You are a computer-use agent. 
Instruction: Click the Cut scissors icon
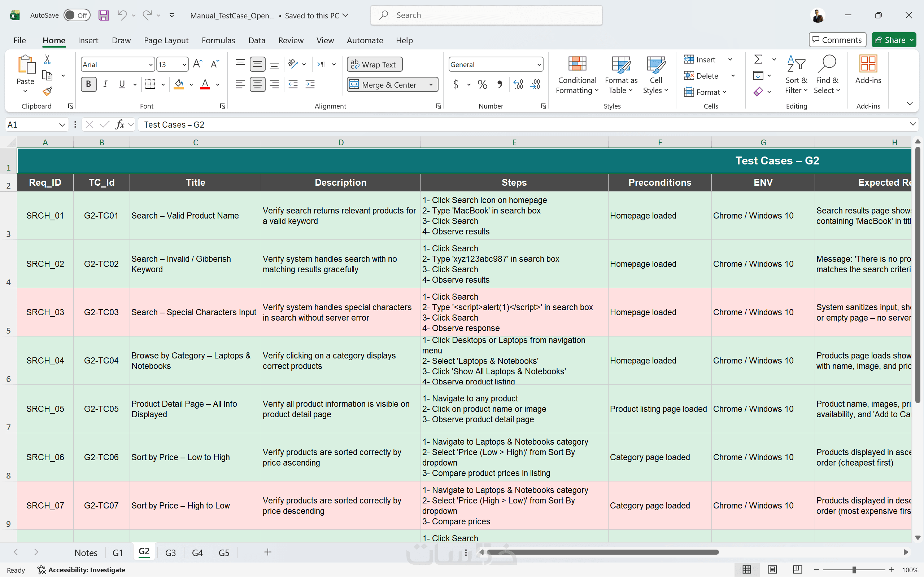tap(47, 60)
